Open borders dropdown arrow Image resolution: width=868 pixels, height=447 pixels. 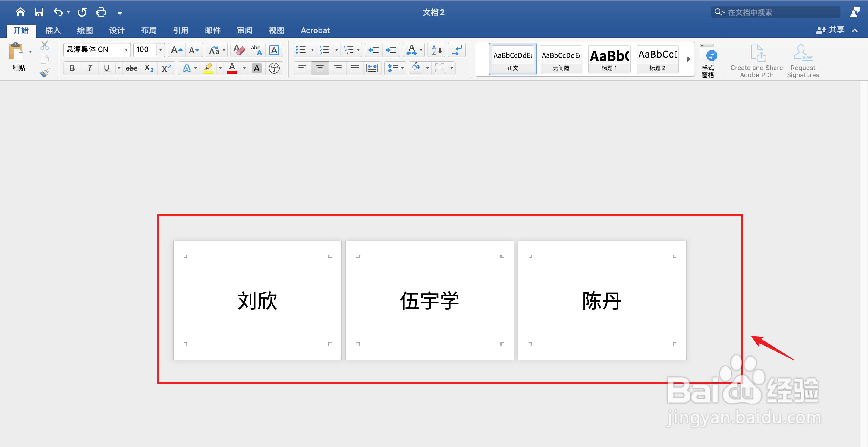[x=452, y=68]
